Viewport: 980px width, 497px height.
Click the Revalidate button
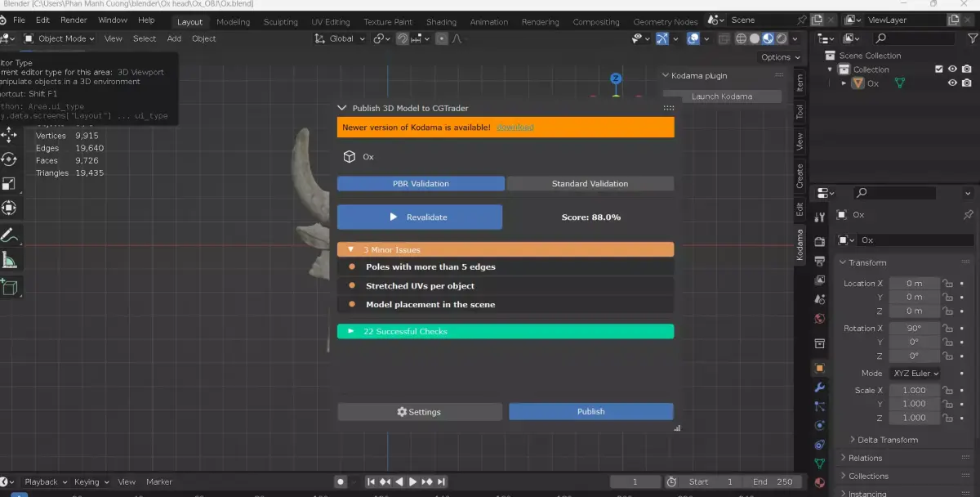coord(420,217)
